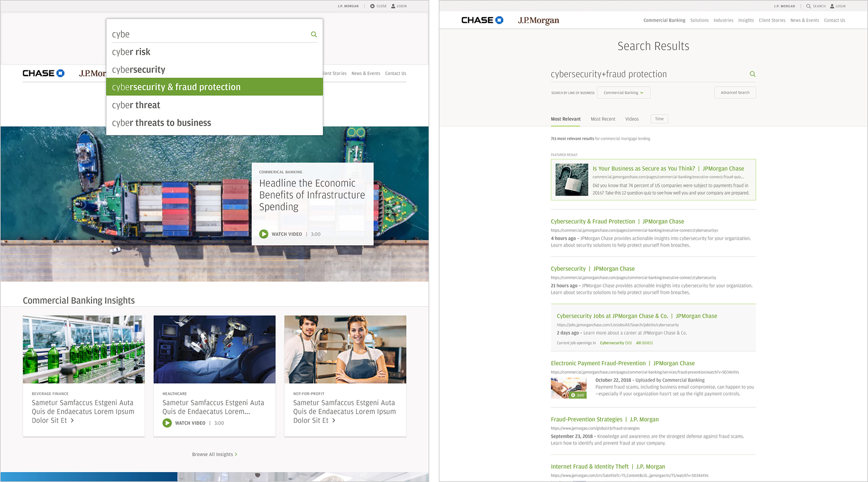
Task: Open the Healthcare surgical robot card image
Action: pyautogui.click(x=214, y=350)
